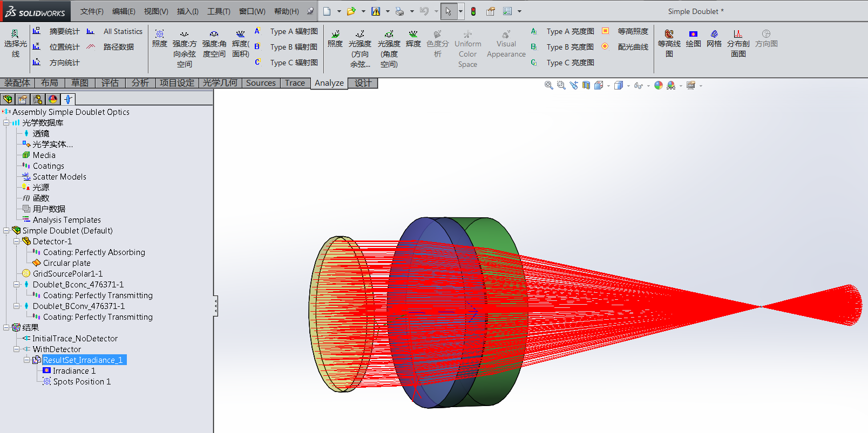Screen dimensions: 868x433
Task: Open the 等高线图 contour plot
Action: 669,43
